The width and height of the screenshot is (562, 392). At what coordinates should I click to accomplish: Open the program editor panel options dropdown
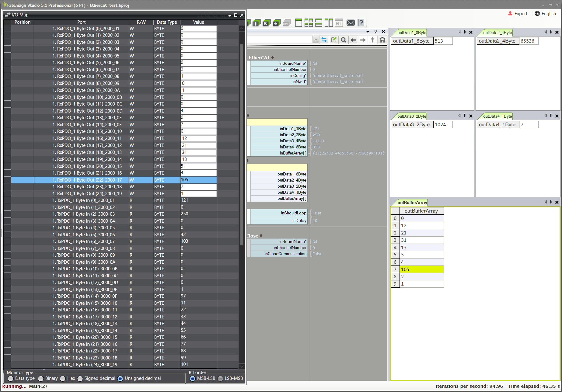pyautogui.click(x=368, y=32)
